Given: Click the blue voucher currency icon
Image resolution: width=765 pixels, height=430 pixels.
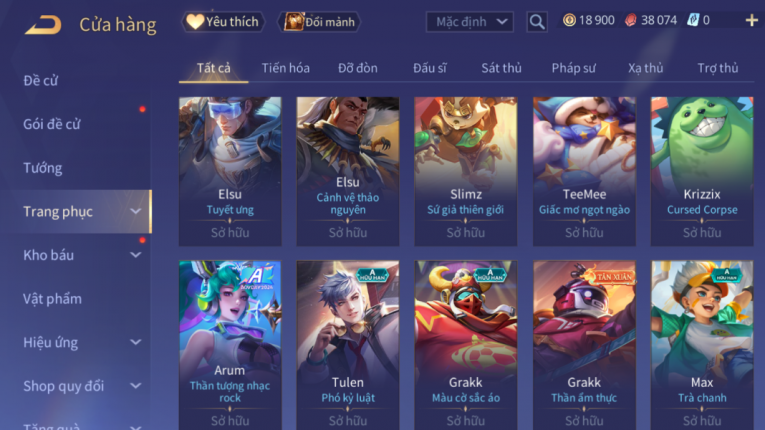Looking at the screenshot, I should pos(693,20).
